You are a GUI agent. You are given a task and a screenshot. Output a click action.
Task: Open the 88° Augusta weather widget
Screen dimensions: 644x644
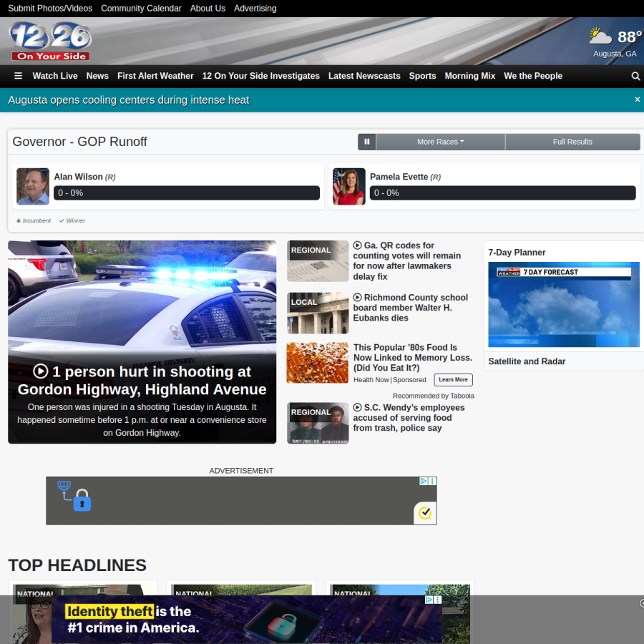click(x=615, y=42)
